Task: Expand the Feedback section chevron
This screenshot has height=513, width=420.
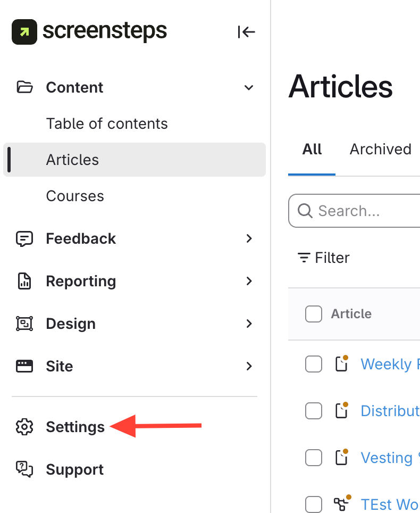Action: click(248, 238)
